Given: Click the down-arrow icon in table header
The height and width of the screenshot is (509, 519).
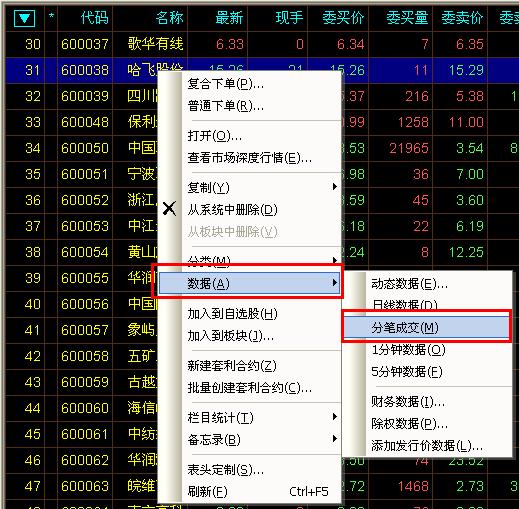Looking at the screenshot, I should coord(24,18).
